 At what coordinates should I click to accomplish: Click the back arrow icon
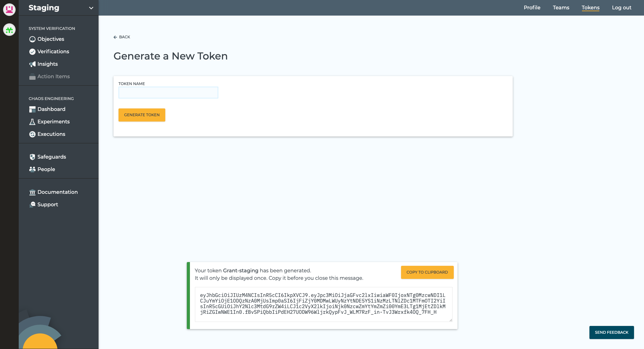pos(115,37)
